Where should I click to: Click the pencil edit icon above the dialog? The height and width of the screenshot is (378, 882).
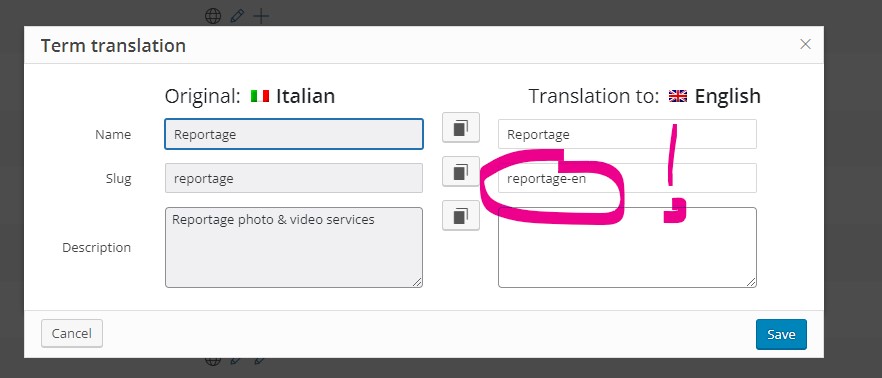pos(237,16)
